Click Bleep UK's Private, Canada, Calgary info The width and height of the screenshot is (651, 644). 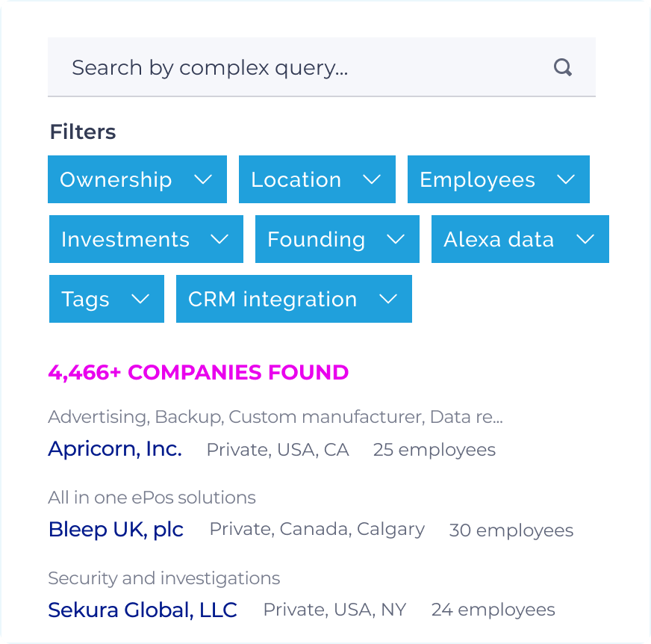[317, 528]
